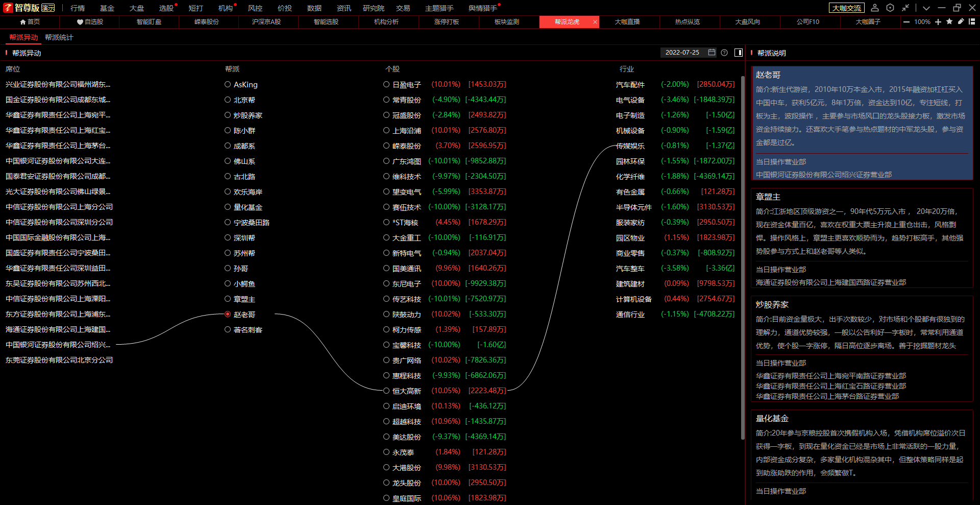
Task: Select the 皇庭国际 stock radio button
Action: (x=386, y=498)
